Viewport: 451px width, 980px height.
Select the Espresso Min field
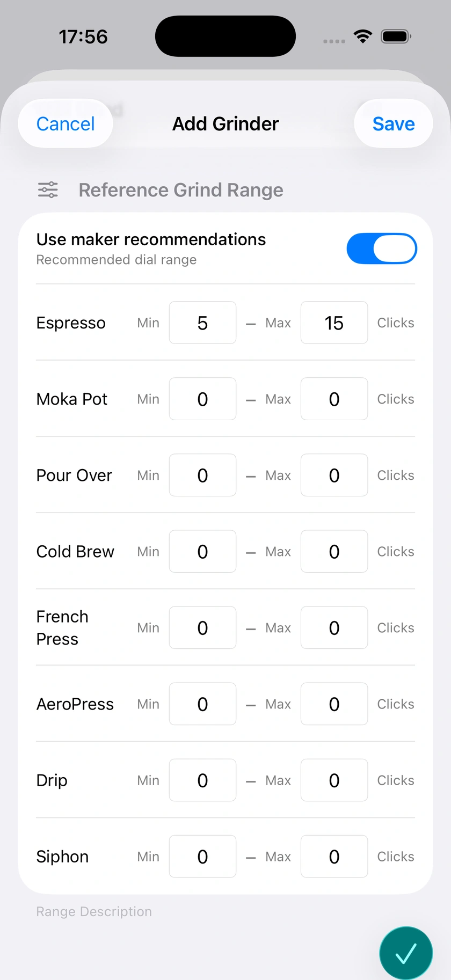point(202,323)
